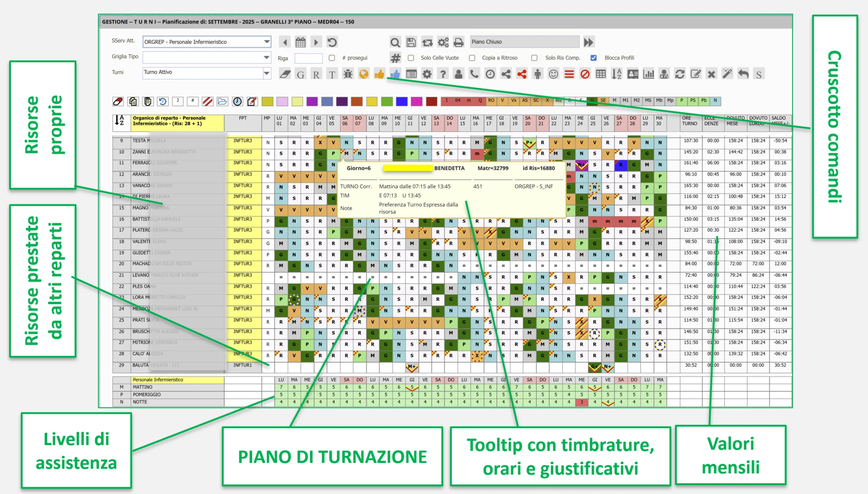The width and height of the screenshot is (868, 494).
Task: Click the clock icon in the color row
Action: (237, 101)
